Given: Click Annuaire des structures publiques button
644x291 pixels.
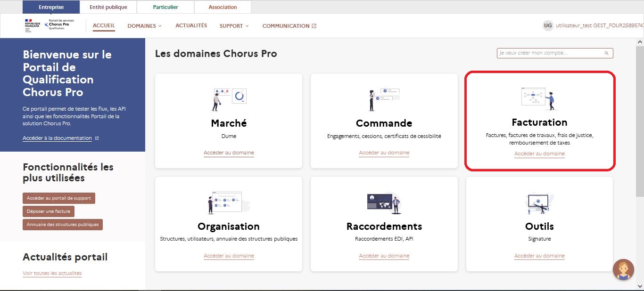Looking at the screenshot, I should tap(63, 225).
